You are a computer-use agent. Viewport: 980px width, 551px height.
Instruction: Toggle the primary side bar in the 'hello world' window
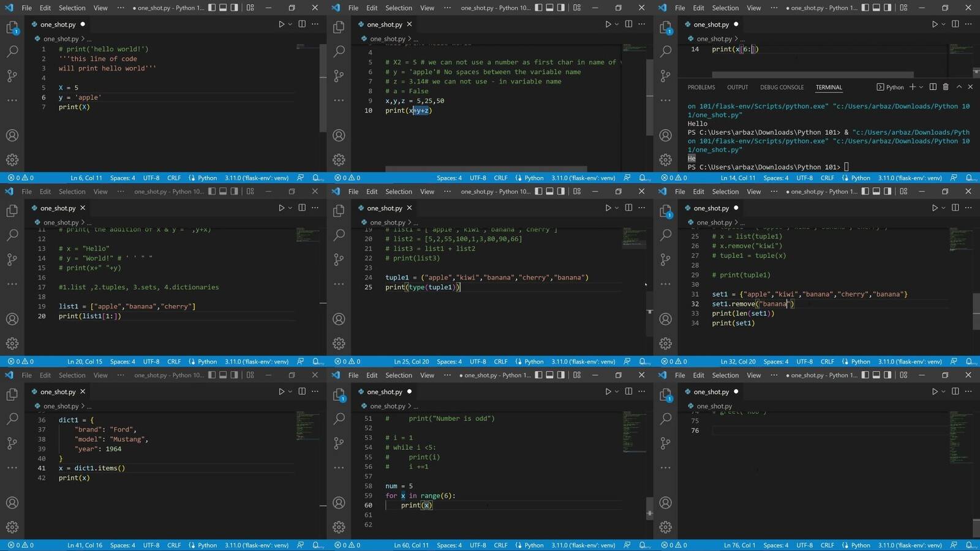(212, 8)
